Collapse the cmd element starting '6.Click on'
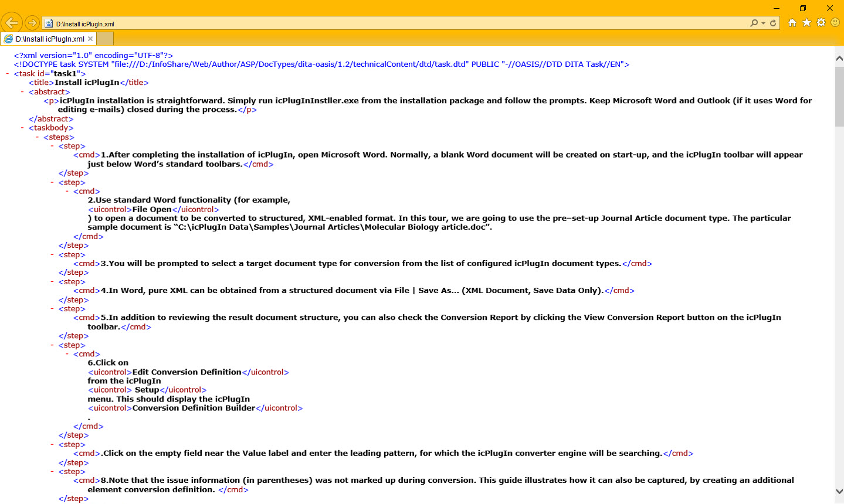This screenshot has width=844, height=504. tap(67, 354)
